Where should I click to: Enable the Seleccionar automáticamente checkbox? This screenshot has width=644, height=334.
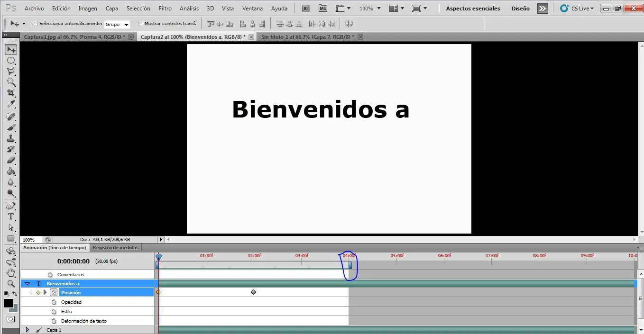[35, 24]
